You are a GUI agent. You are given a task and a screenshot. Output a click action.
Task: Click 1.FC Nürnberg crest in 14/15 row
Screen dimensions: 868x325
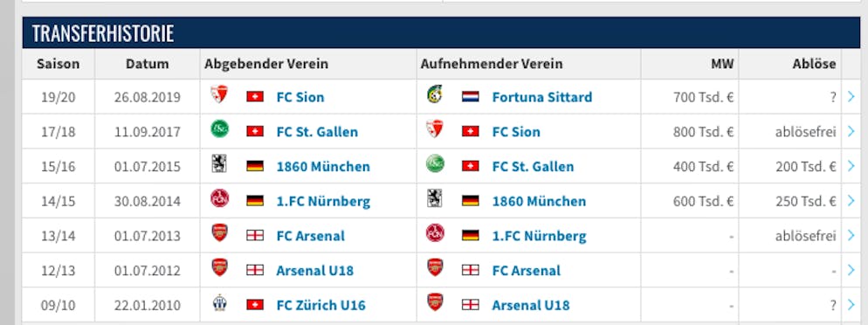[220, 198]
